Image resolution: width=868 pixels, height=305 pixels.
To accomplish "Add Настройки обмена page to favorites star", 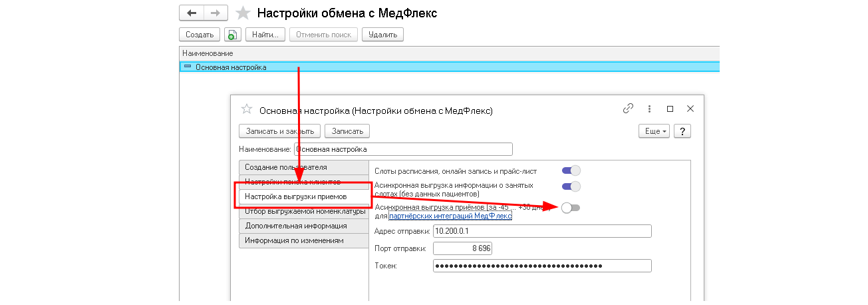I will 243,13.
